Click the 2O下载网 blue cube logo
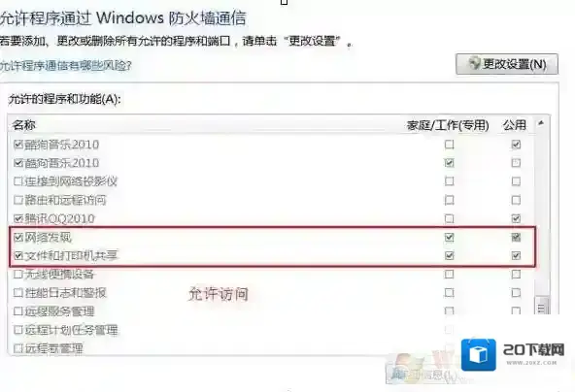This screenshot has height=392, width=575. tap(479, 354)
